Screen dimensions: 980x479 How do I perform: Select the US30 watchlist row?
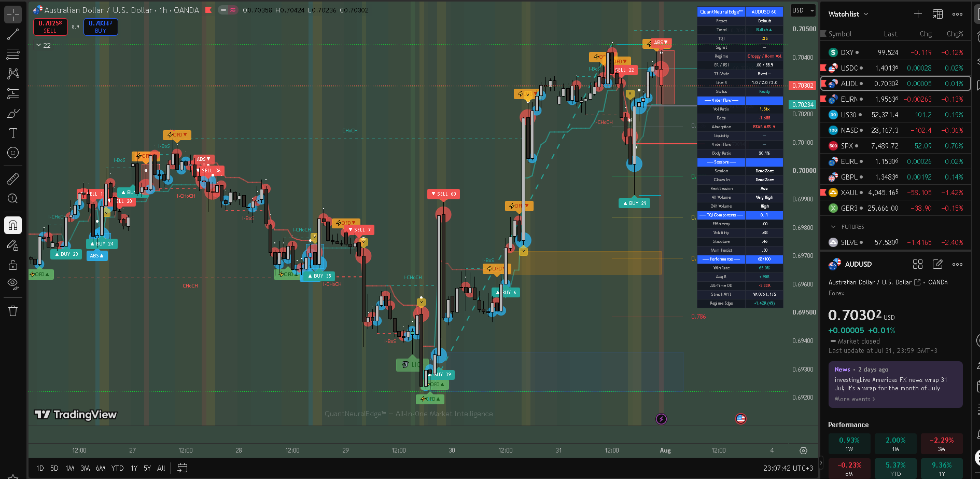895,115
